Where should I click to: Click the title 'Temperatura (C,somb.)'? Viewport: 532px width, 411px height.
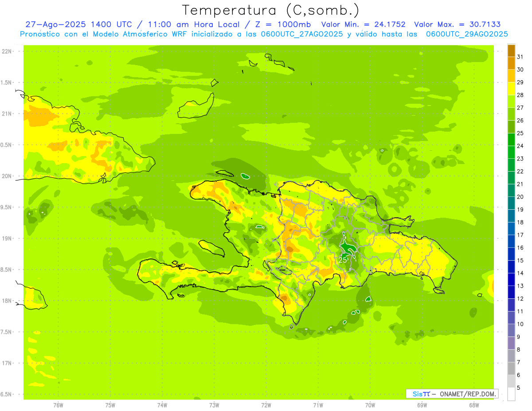271,10
